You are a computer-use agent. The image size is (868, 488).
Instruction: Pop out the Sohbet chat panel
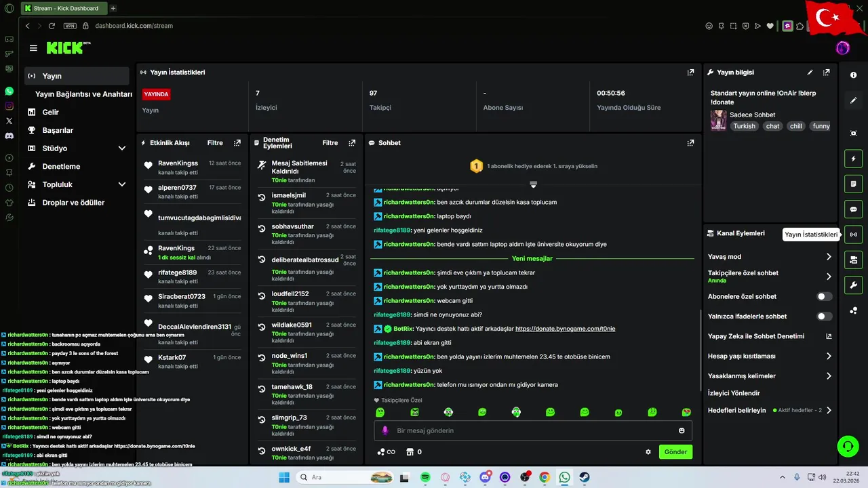pyautogui.click(x=690, y=143)
